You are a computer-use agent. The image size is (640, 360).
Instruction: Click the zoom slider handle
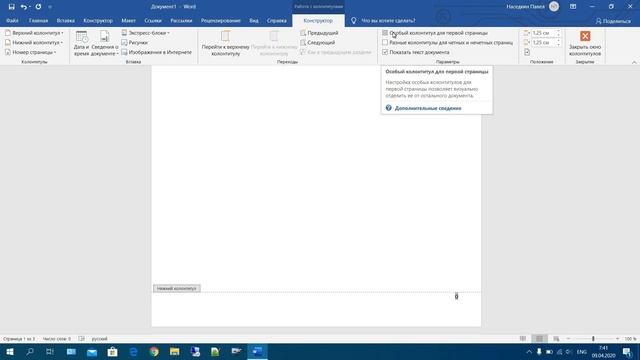pyautogui.click(x=593, y=339)
